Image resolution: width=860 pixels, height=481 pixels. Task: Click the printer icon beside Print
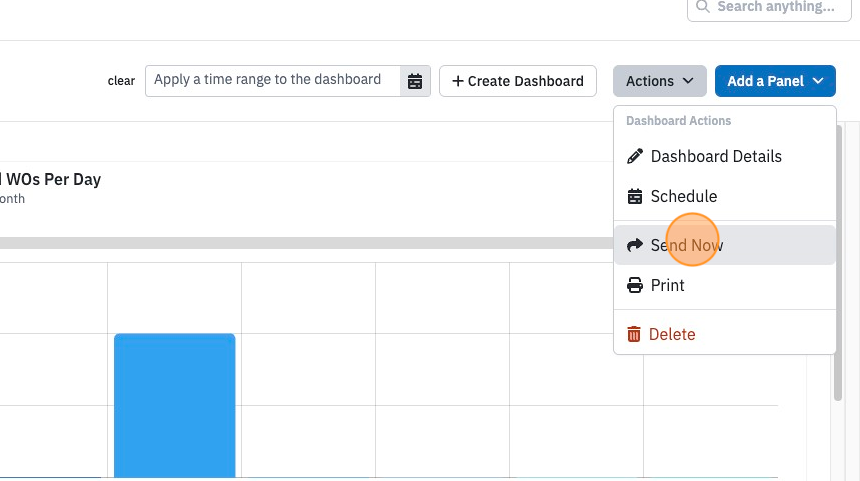click(x=635, y=285)
